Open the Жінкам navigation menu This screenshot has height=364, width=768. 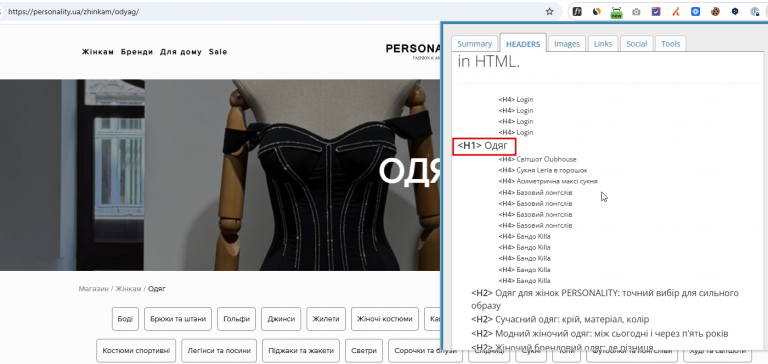click(x=98, y=52)
